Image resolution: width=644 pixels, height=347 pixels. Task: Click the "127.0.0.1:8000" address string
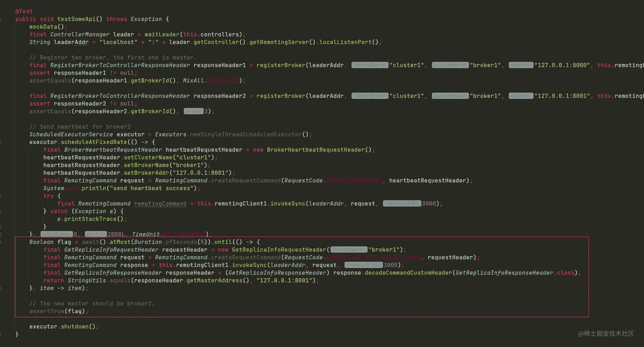click(x=562, y=65)
